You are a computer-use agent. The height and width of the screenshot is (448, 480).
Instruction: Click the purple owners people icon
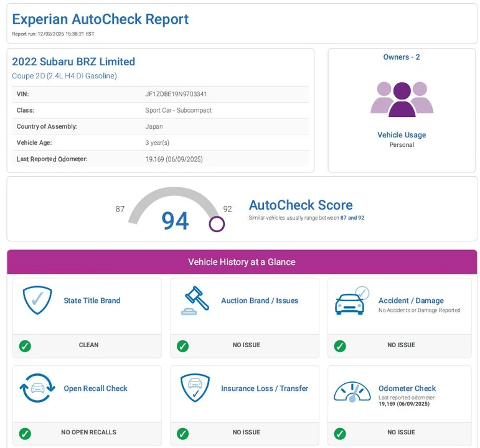click(x=402, y=100)
